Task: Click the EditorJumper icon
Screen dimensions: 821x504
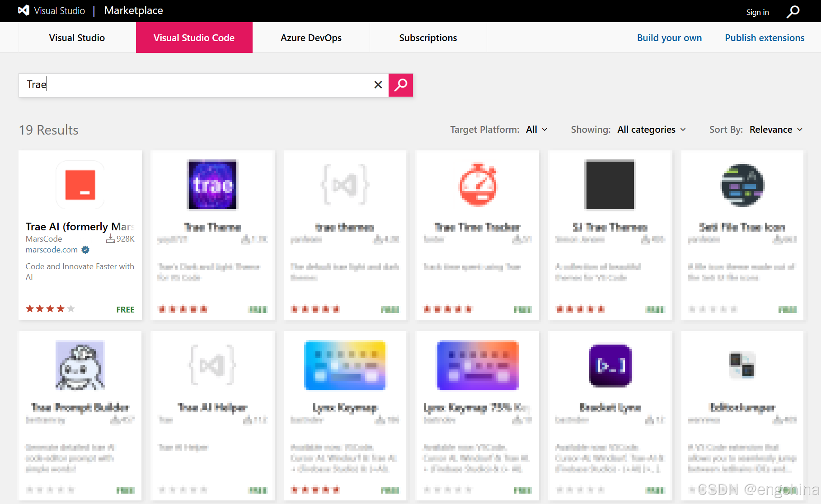Action: point(742,365)
